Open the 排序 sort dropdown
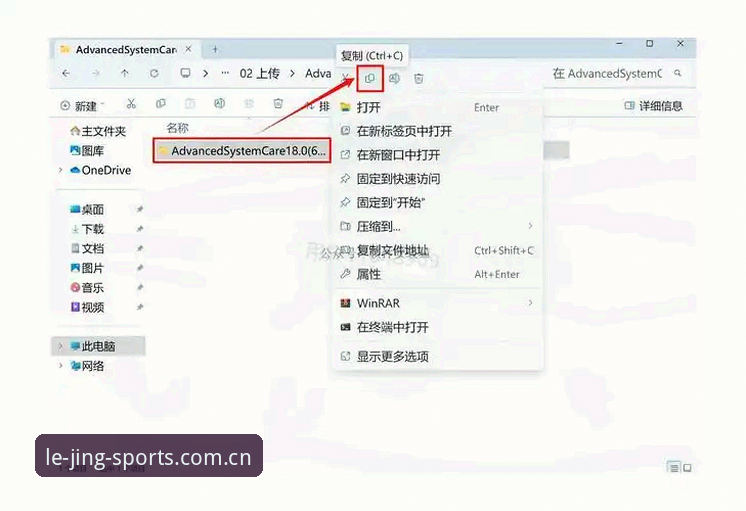 [317, 106]
